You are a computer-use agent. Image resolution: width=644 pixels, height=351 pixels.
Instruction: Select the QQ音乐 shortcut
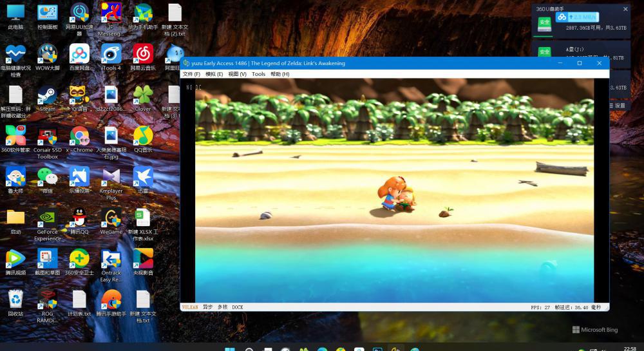pyautogui.click(x=143, y=139)
